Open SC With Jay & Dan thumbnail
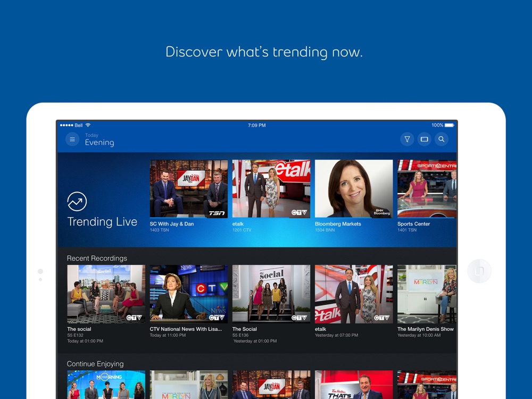532x399 pixels. pos(189,189)
